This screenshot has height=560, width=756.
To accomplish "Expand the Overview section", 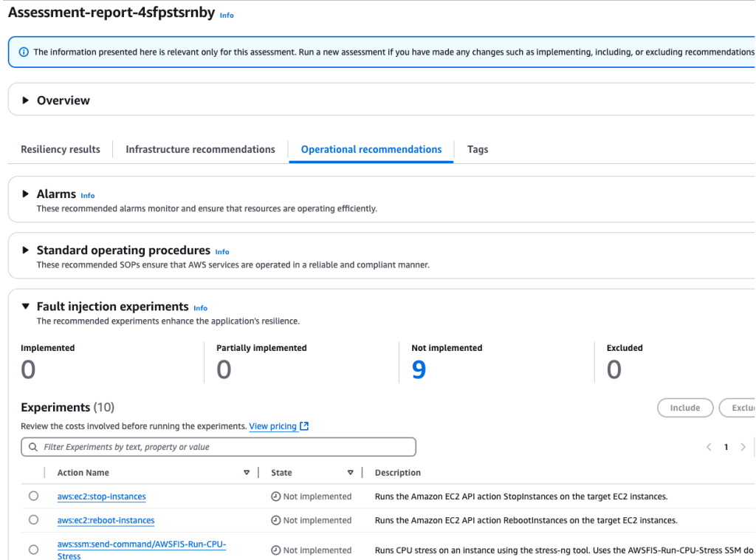I will (25, 100).
